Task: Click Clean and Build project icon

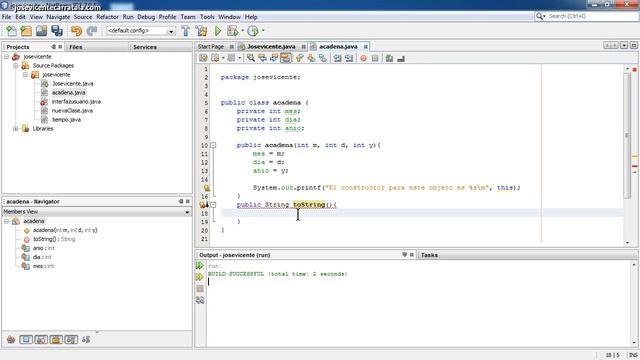Action: (201, 31)
